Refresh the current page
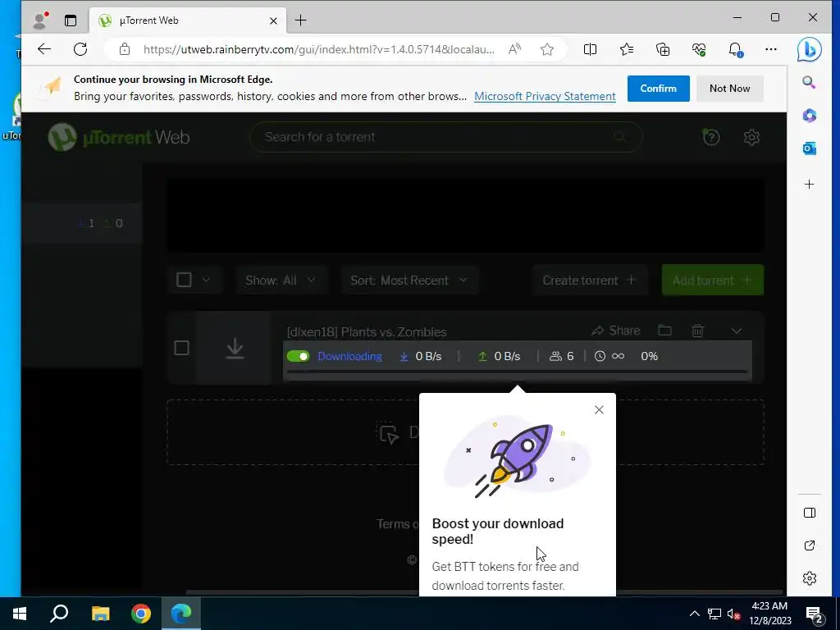Screen dimensions: 840x630 tap(80, 49)
